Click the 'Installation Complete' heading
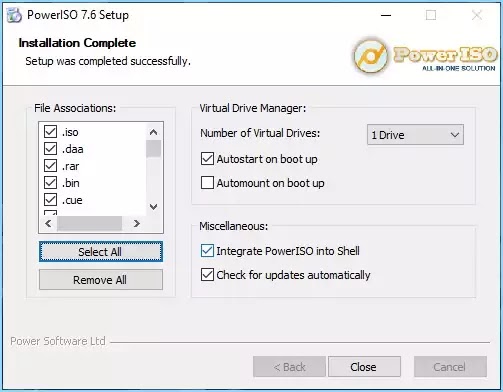503x392 pixels. (77, 43)
